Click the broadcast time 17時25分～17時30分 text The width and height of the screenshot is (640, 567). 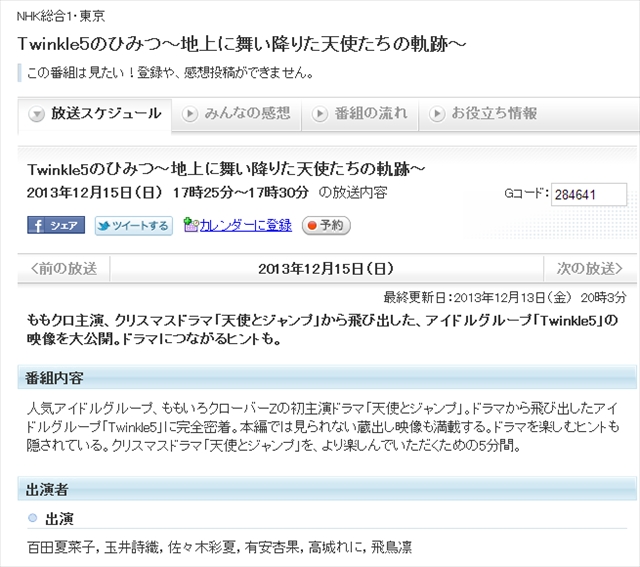(241, 192)
